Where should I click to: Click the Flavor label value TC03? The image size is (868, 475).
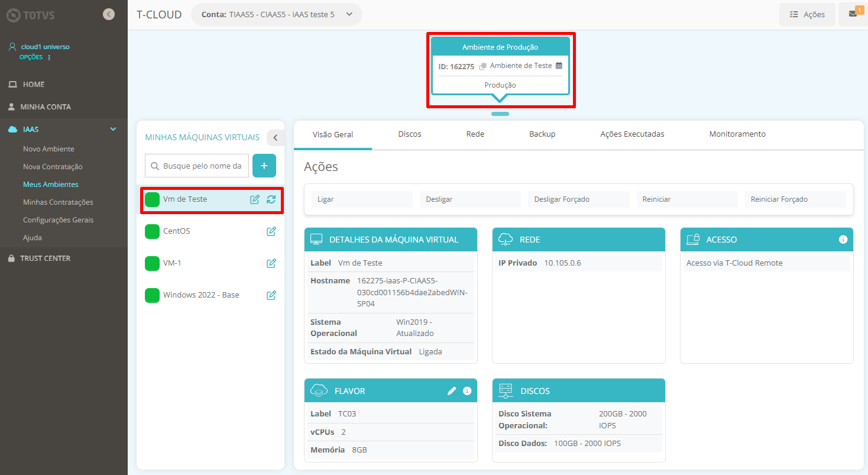[347, 413]
